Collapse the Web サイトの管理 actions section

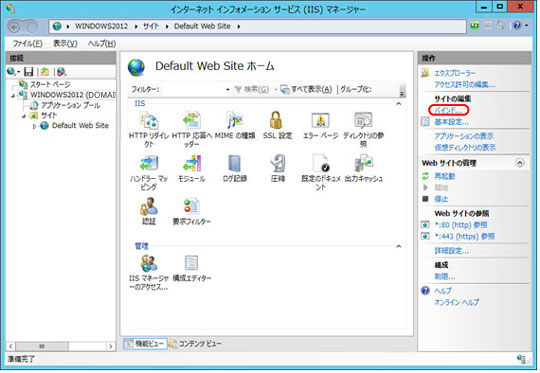(520, 163)
